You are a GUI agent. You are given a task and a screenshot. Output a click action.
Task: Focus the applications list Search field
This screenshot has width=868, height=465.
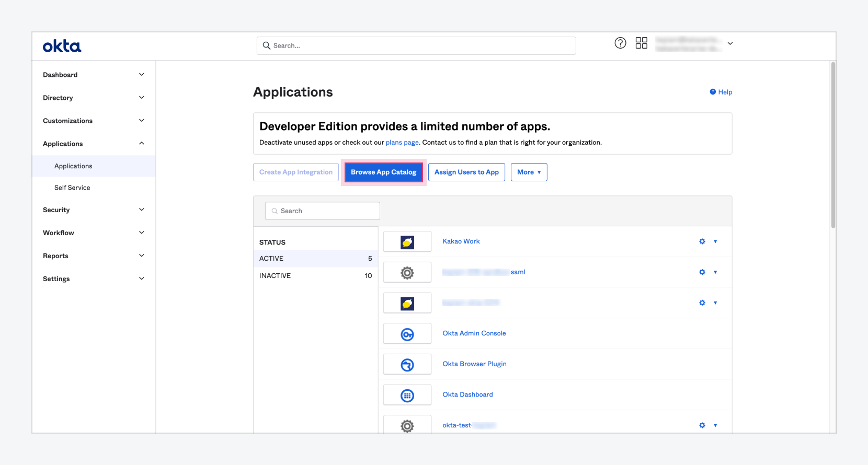coord(323,211)
